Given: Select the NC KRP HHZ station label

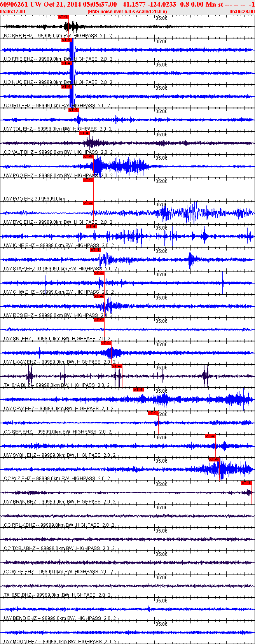Looking at the screenshot, I should pos(58,36).
